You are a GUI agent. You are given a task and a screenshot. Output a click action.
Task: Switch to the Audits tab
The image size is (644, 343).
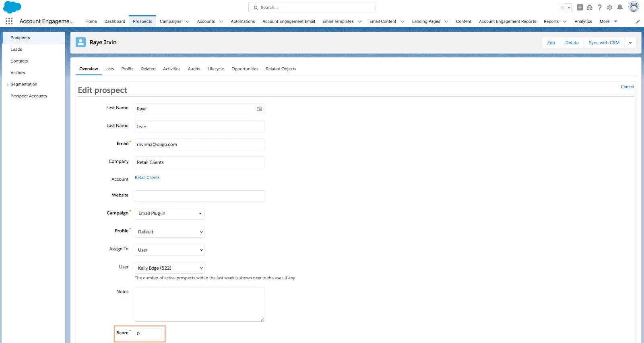(194, 69)
